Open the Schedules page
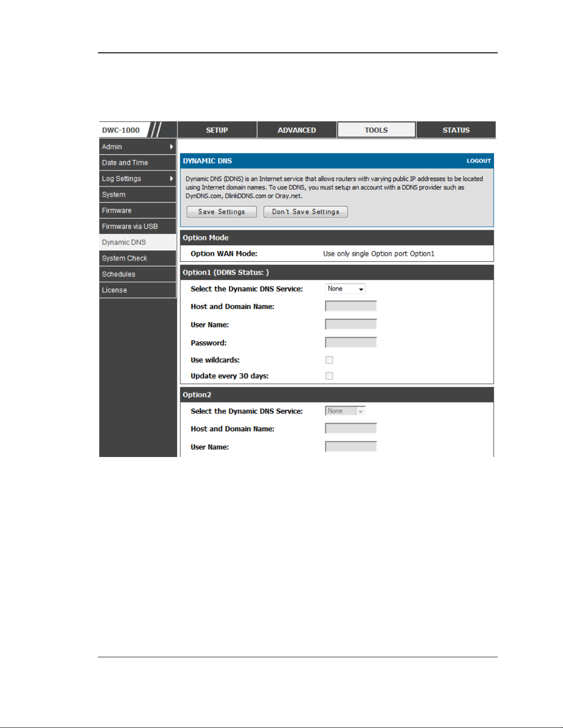Viewport: 563px width, 728px height. (x=137, y=274)
